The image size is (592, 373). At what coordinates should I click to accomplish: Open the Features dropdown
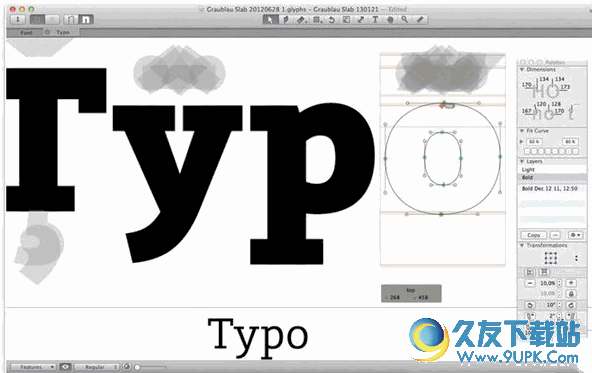point(33,367)
